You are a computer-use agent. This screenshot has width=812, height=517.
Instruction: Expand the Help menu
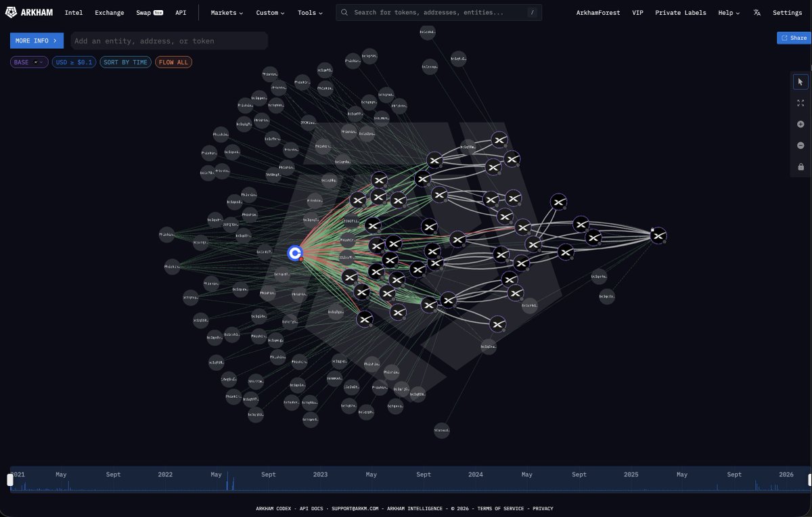729,13
